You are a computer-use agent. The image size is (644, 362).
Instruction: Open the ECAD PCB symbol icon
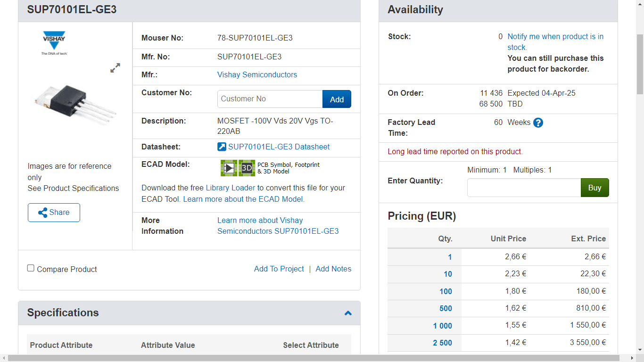tap(229, 167)
